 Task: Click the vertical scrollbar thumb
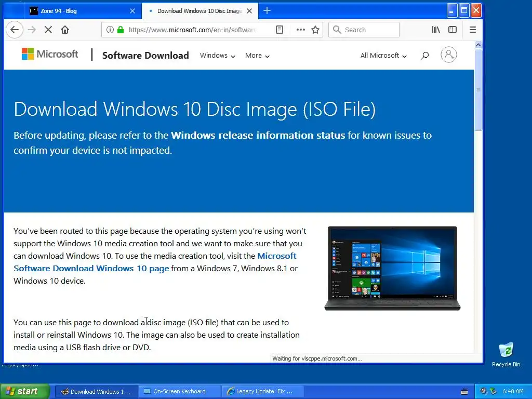click(478, 90)
